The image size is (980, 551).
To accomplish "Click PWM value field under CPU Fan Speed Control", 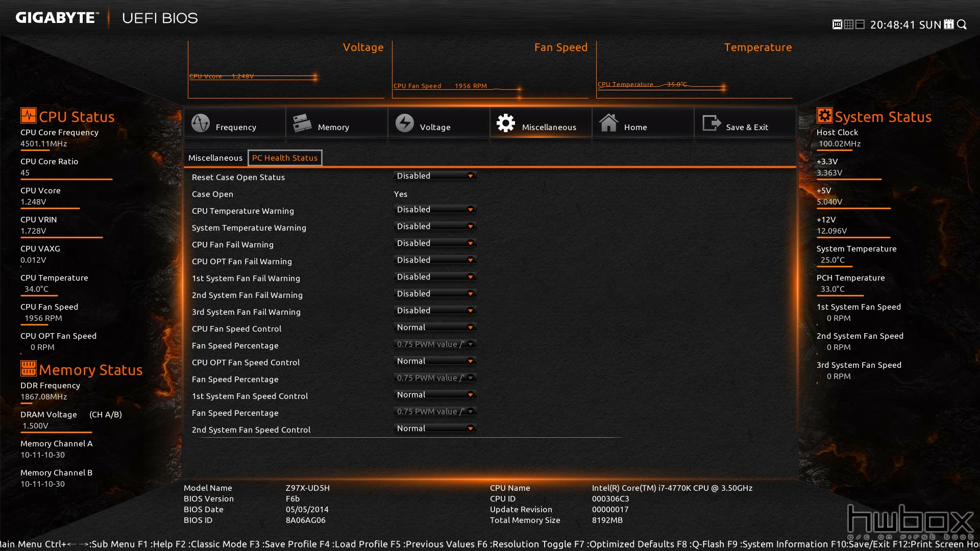I will (435, 344).
